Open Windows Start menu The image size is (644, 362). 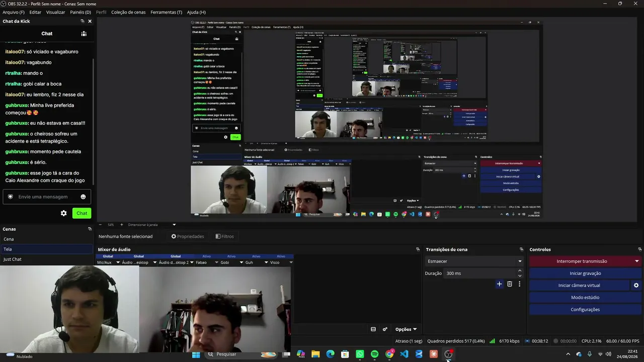pyautogui.click(x=196, y=354)
